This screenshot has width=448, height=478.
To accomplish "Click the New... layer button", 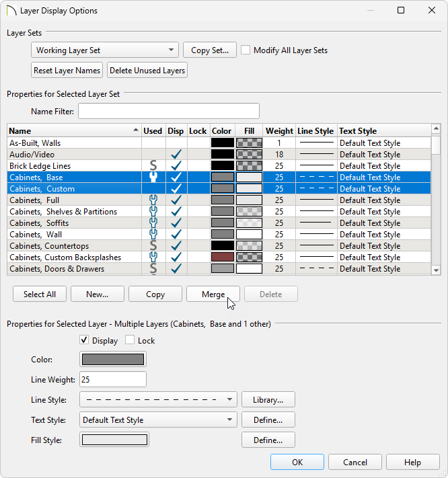I will 98,294.
